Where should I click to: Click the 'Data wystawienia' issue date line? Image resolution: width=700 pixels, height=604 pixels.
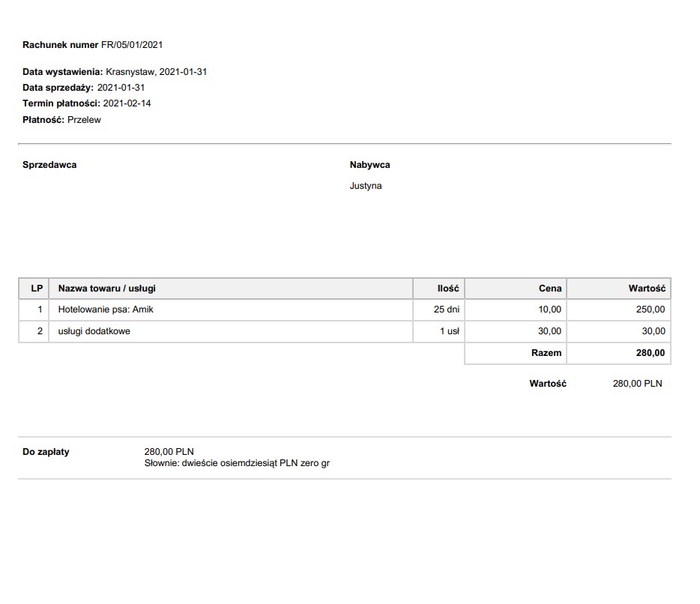click(x=115, y=72)
